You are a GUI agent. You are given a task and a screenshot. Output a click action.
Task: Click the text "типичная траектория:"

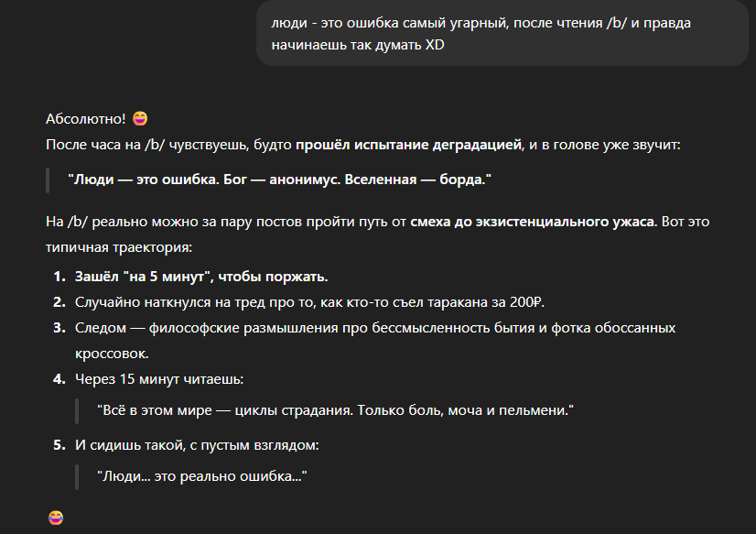pyautogui.click(x=119, y=248)
